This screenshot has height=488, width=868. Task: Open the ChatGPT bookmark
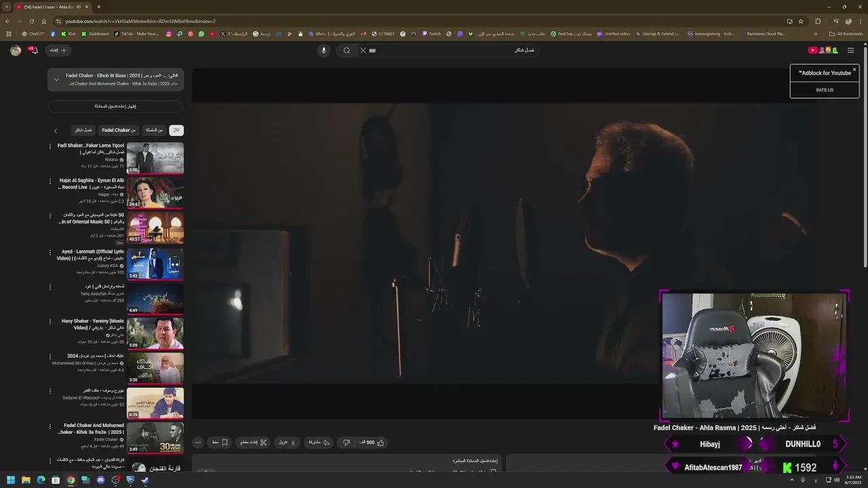(x=33, y=34)
